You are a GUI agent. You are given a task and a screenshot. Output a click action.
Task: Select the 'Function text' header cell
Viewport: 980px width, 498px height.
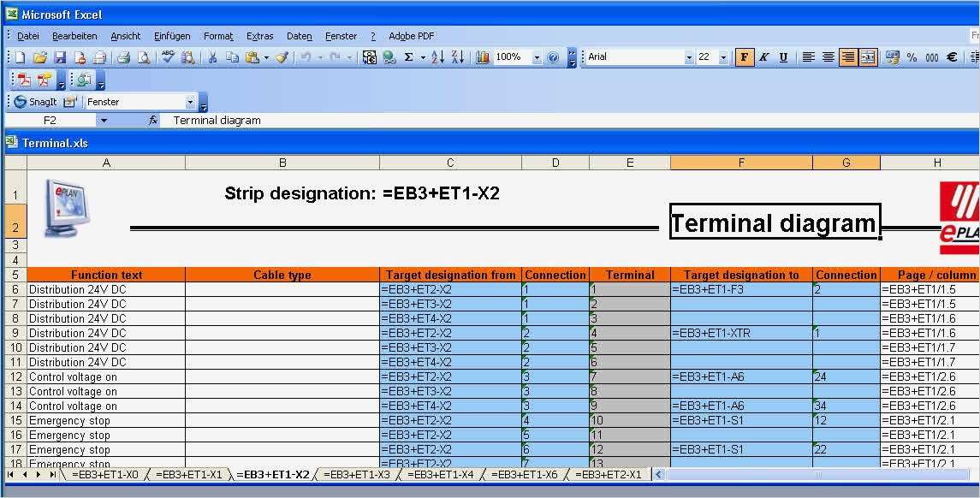[106, 275]
